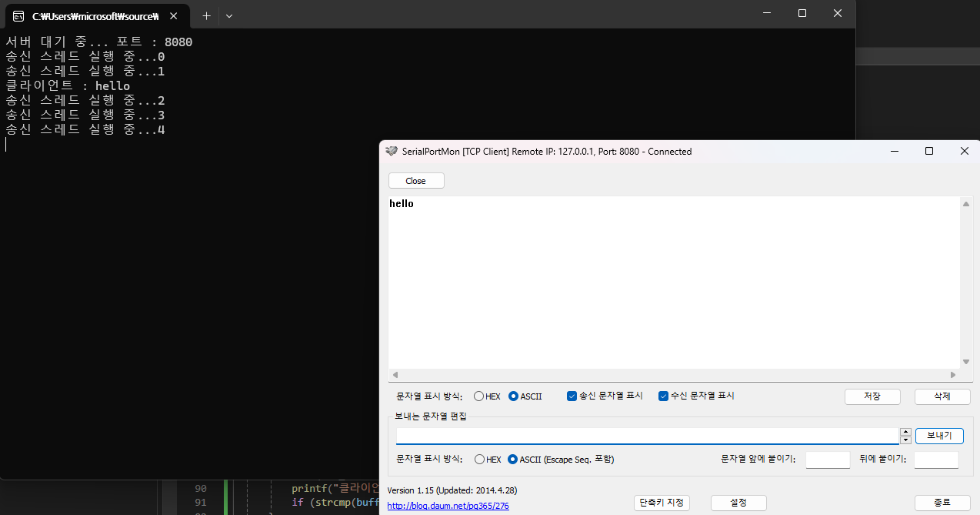
Task: Click the log area scroll-up arrow
Action: (966, 204)
